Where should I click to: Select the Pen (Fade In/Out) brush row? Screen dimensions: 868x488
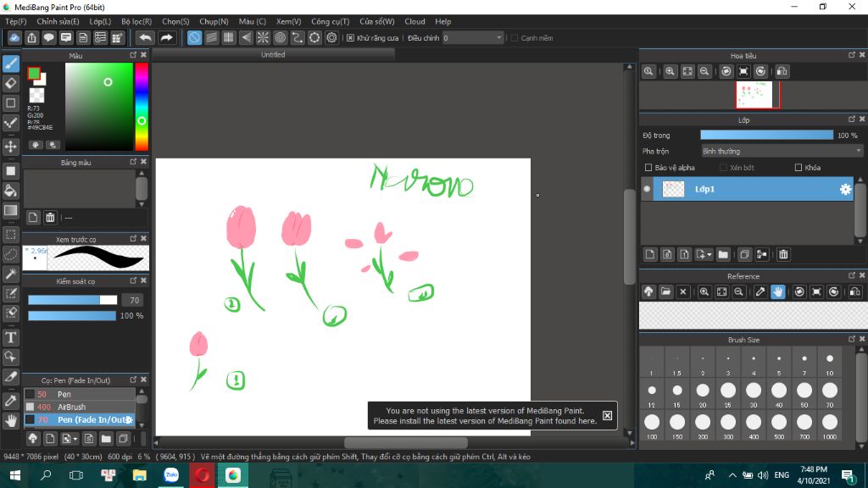(x=80, y=419)
